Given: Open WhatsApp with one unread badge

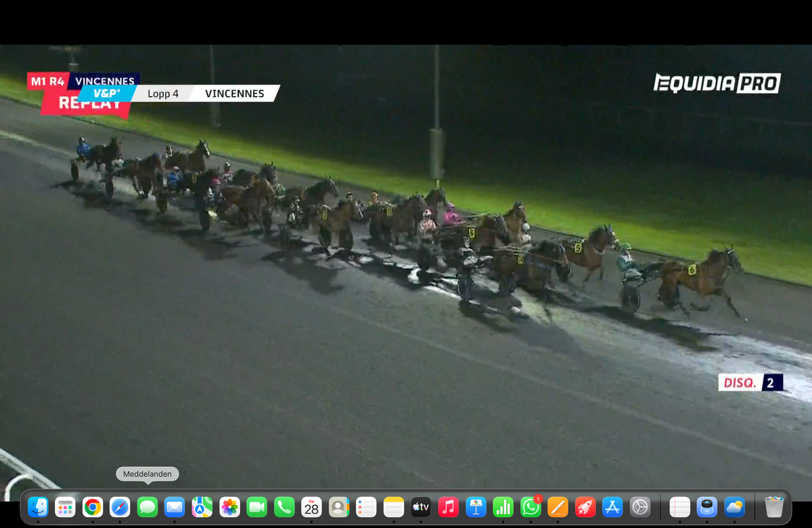Looking at the screenshot, I should click(531, 506).
